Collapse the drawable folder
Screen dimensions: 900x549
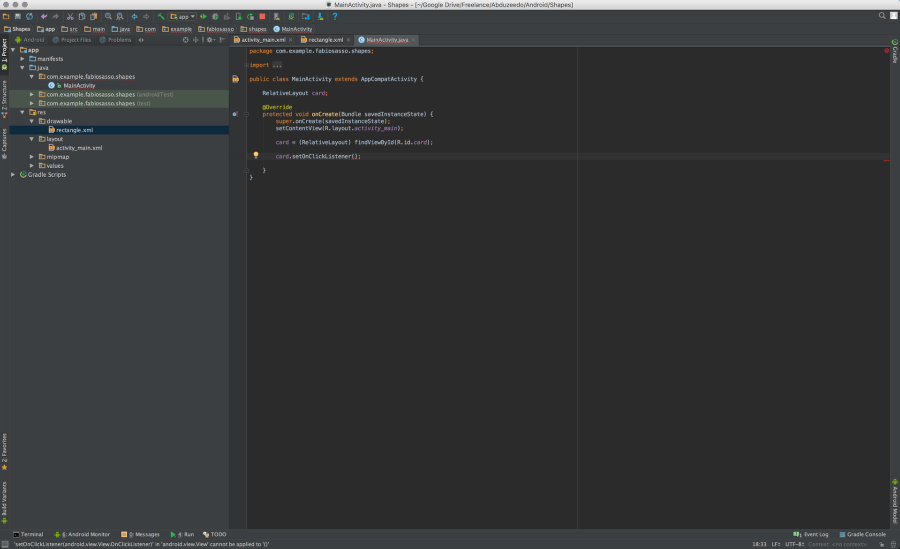pos(32,121)
